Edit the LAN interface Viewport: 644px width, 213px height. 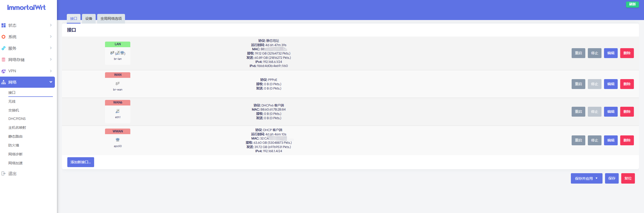tap(611, 53)
